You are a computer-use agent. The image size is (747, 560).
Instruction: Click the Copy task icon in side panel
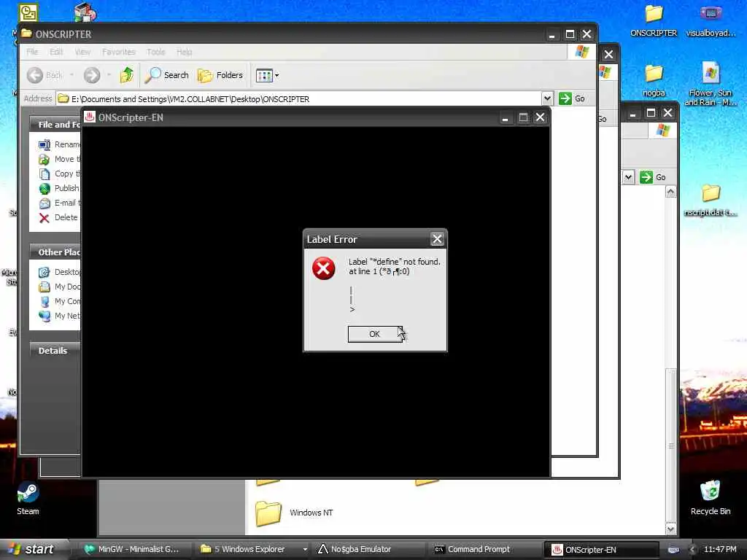(44, 174)
